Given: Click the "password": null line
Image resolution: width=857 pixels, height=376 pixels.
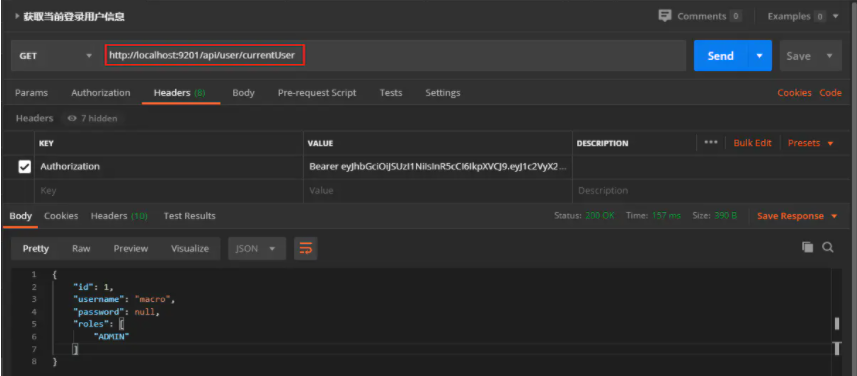Looking at the screenshot, I should [117, 312].
